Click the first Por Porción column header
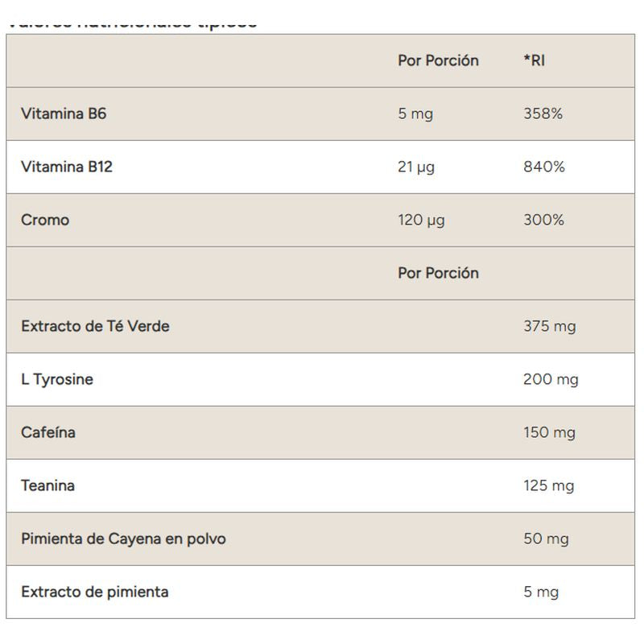Image resolution: width=644 pixels, height=644 pixels. coord(438,60)
